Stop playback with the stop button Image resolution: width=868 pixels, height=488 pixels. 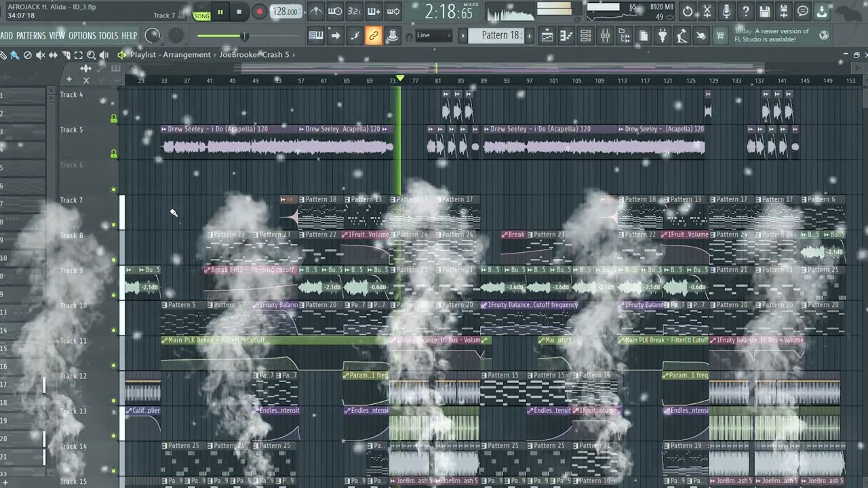click(x=239, y=12)
